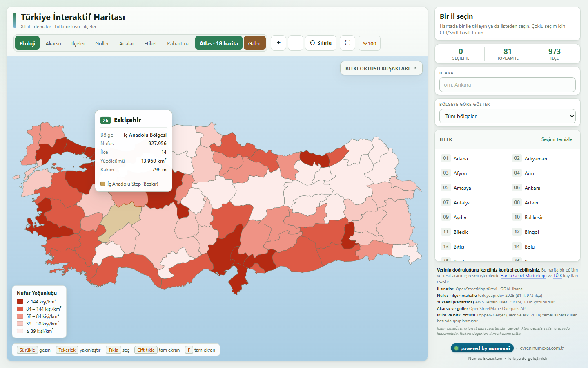Zoom out with the minus button

[x=296, y=43]
